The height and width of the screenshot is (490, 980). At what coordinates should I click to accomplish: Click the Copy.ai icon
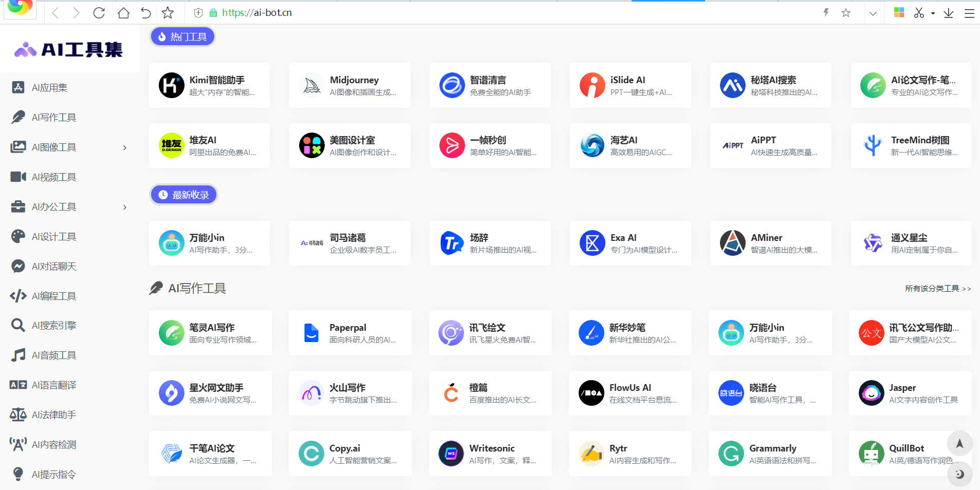tap(311, 454)
